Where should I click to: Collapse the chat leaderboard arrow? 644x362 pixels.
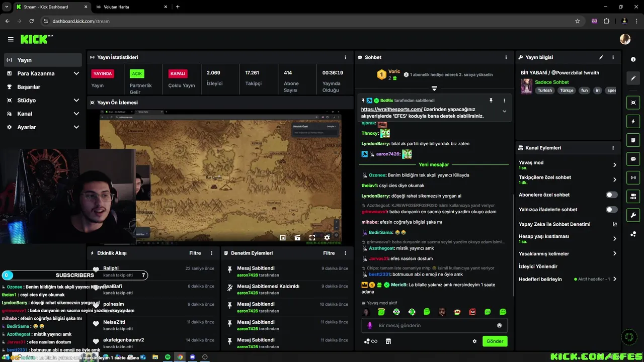click(x=434, y=88)
